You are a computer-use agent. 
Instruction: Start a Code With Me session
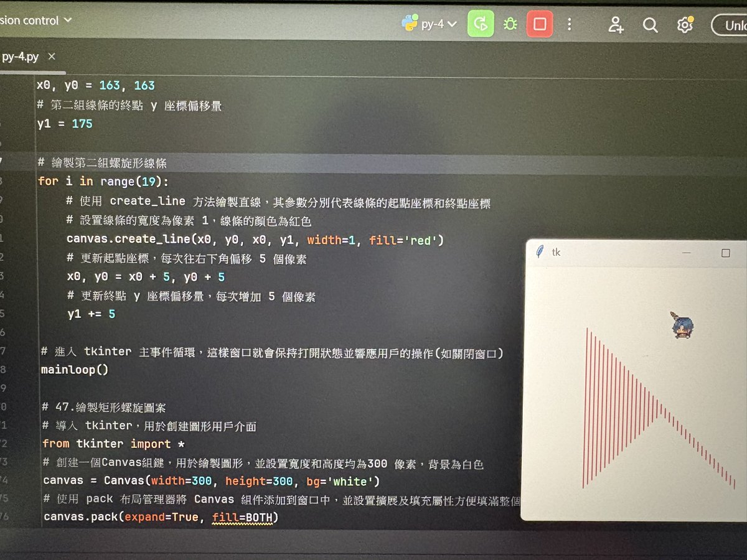pyautogui.click(x=616, y=24)
